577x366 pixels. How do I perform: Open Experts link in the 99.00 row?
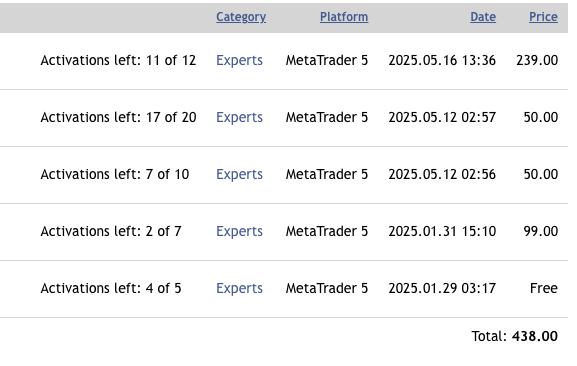click(239, 231)
